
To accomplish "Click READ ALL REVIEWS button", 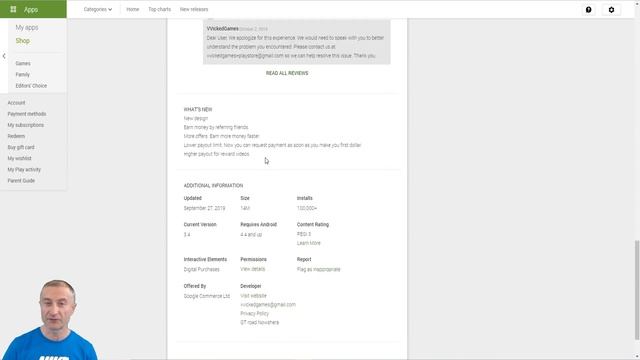I will [x=287, y=73].
